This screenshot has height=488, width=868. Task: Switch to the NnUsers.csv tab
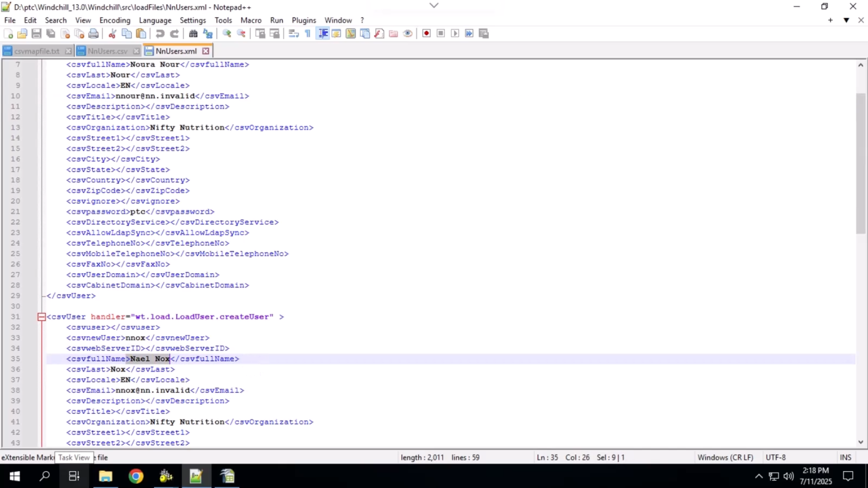click(108, 51)
